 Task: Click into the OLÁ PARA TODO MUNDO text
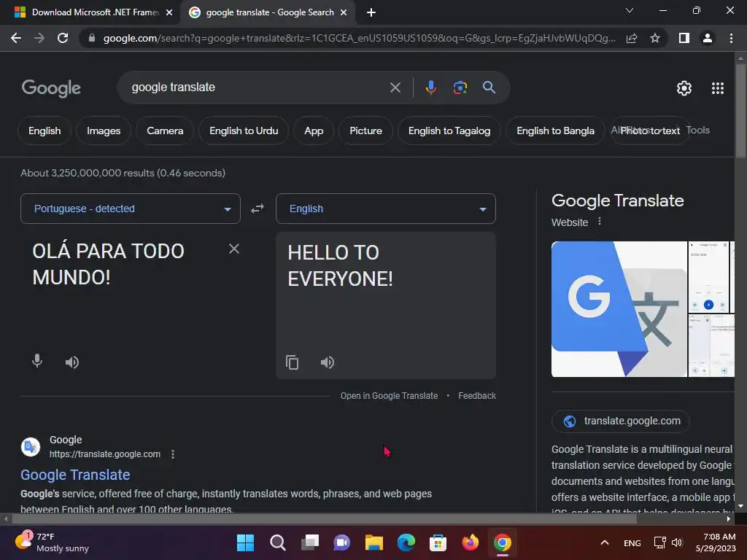[108, 264]
